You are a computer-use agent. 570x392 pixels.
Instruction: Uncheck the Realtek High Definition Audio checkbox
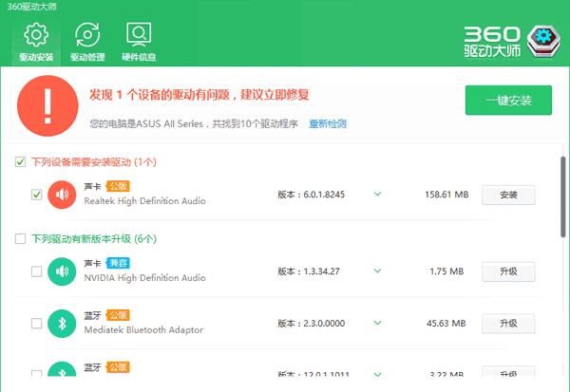(x=36, y=195)
